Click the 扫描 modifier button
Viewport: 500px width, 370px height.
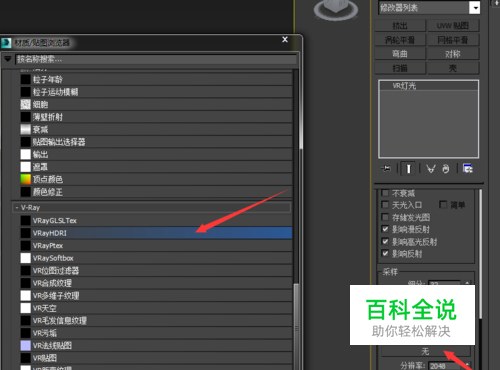400,68
